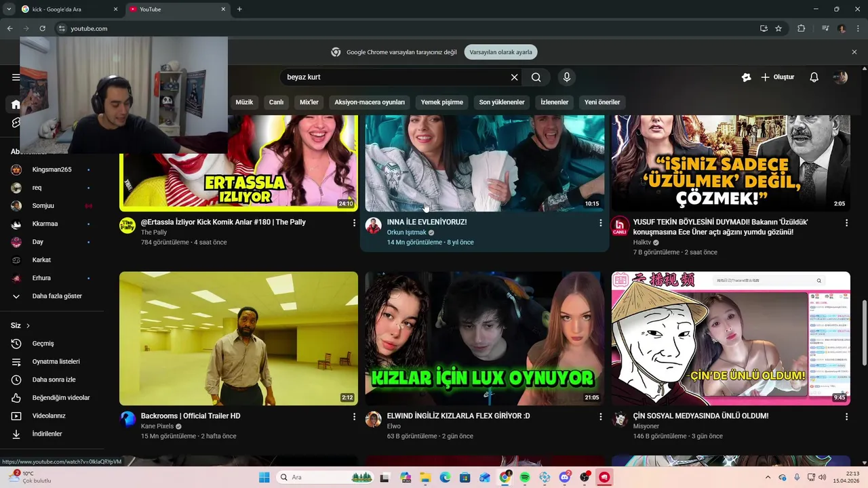Expand the 'Siz' section chevron

pyautogui.click(x=28, y=326)
